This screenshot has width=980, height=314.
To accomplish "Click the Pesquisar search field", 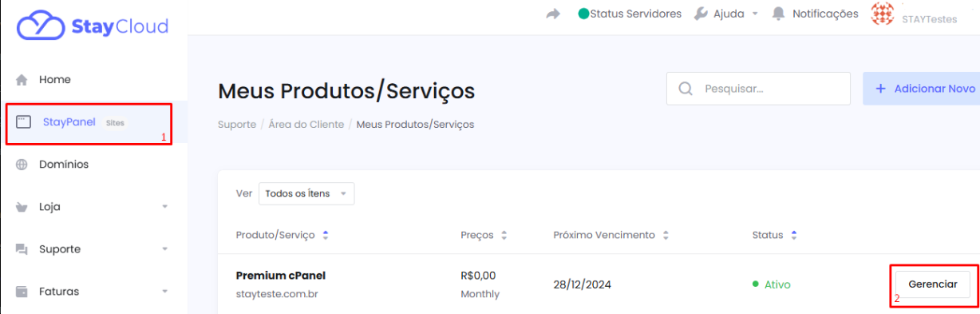I will pyautogui.click(x=758, y=89).
